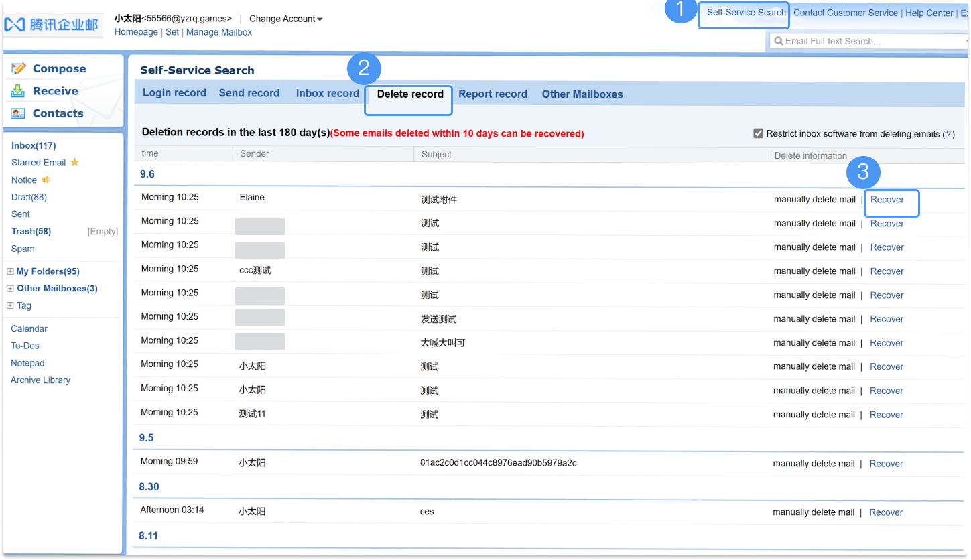Click the subject 大喊大叫可
Screen dimensions: 971x560
click(443, 343)
